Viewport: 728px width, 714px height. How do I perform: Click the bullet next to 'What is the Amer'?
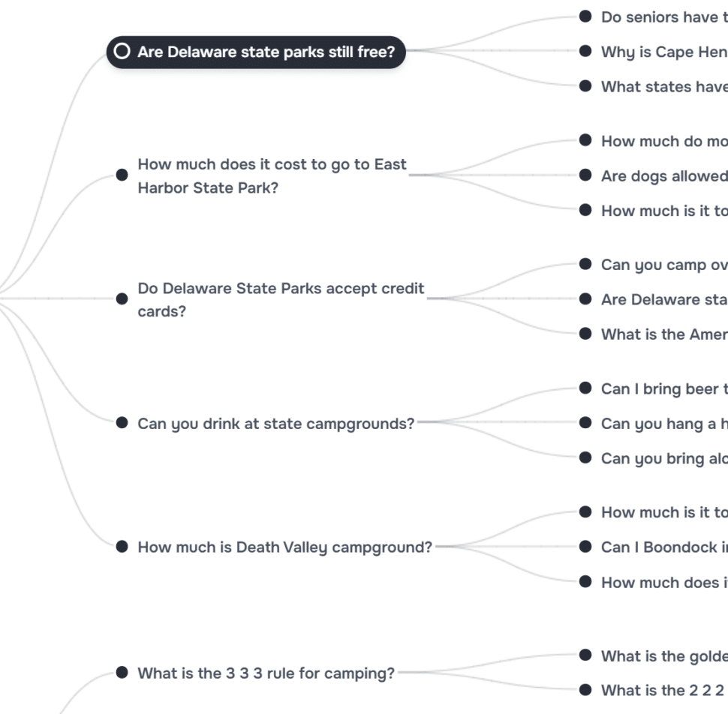pyautogui.click(x=585, y=334)
